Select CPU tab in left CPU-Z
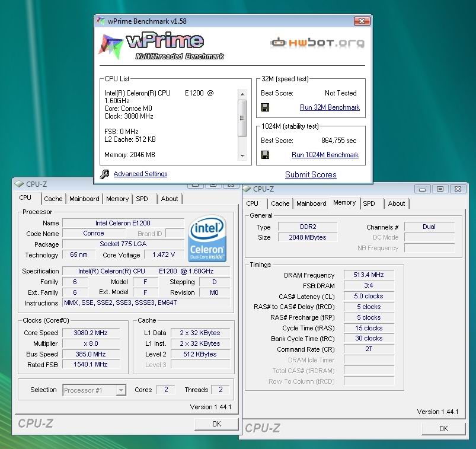This screenshot has width=476, height=449. tap(25, 198)
